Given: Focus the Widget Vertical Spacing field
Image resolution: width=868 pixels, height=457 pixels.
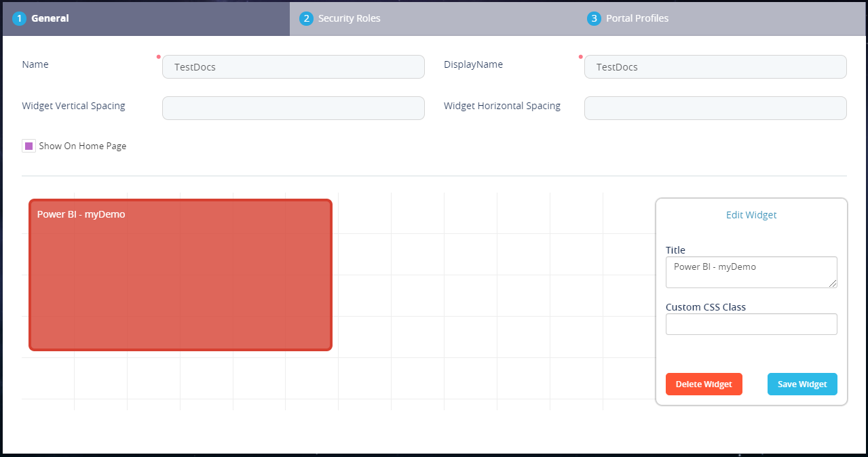Looking at the screenshot, I should coord(293,108).
